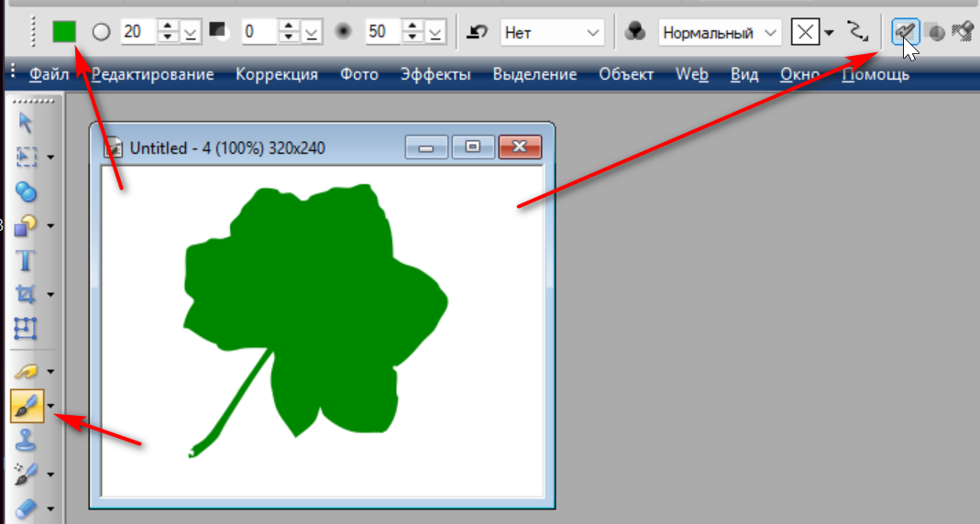Click the green brush color swatch
Screen dimensions: 980x524
64,32
